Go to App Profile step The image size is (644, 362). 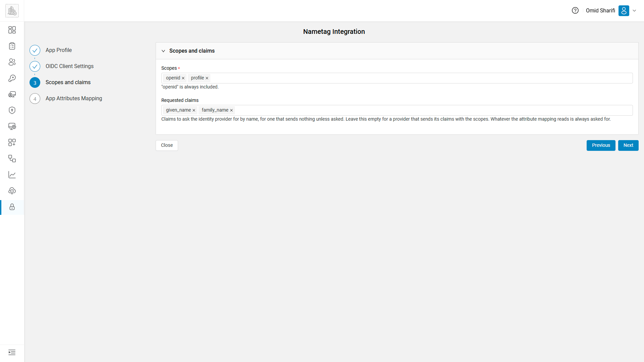coord(59,50)
